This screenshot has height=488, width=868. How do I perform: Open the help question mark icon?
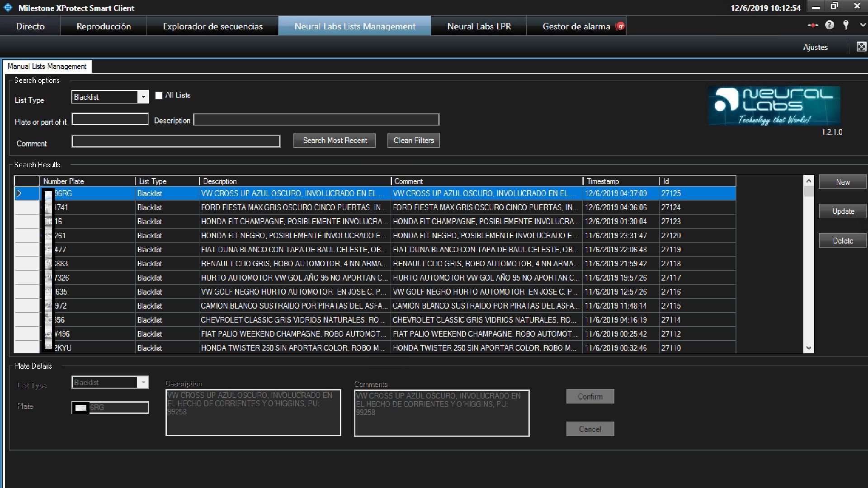[x=829, y=25]
